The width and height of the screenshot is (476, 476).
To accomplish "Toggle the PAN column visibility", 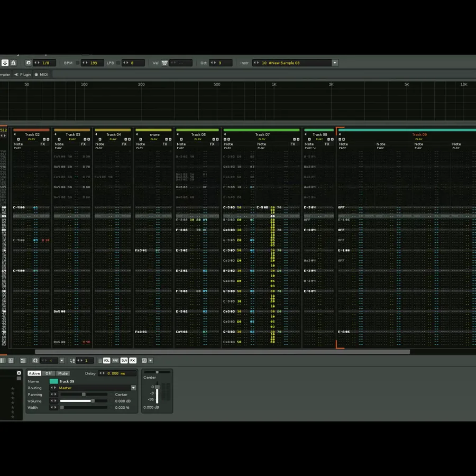I will click(115, 360).
